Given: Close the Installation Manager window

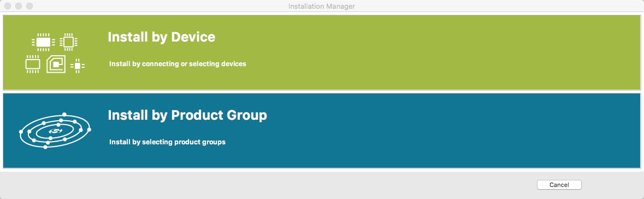Looking at the screenshot, I should tap(8, 6).
